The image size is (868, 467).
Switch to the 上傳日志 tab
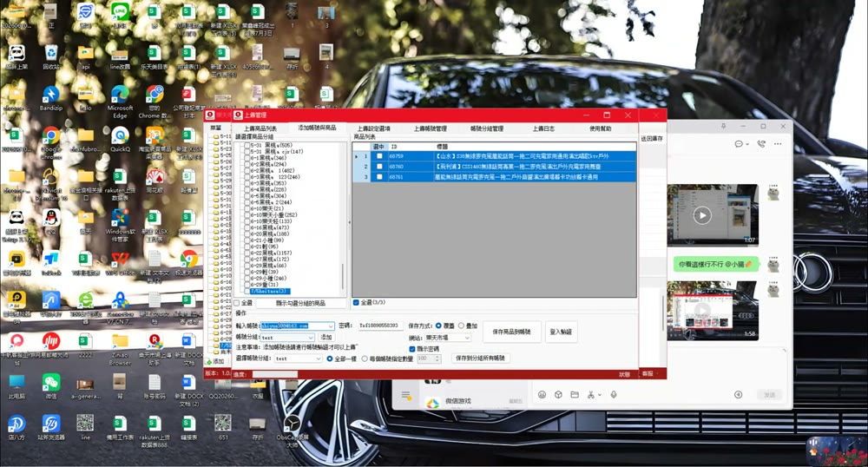click(x=543, y=128)
